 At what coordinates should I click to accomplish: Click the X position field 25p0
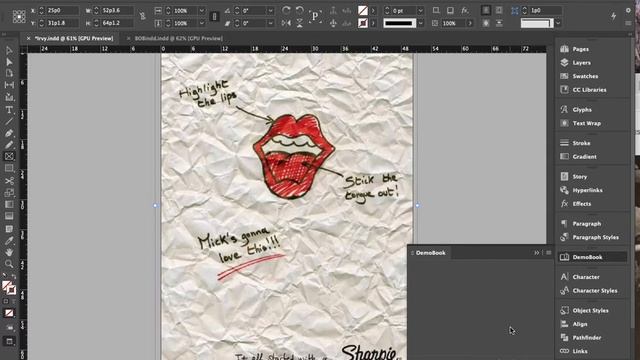(62, 11)
